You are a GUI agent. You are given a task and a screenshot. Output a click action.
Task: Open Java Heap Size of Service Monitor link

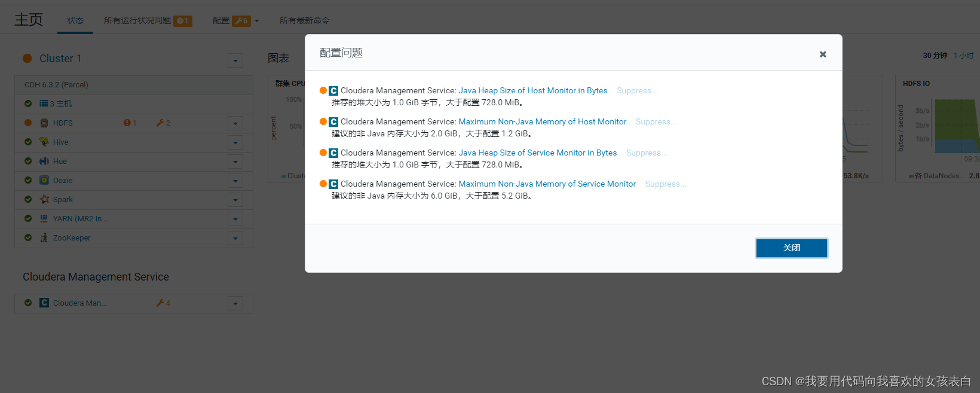(538, 153)
